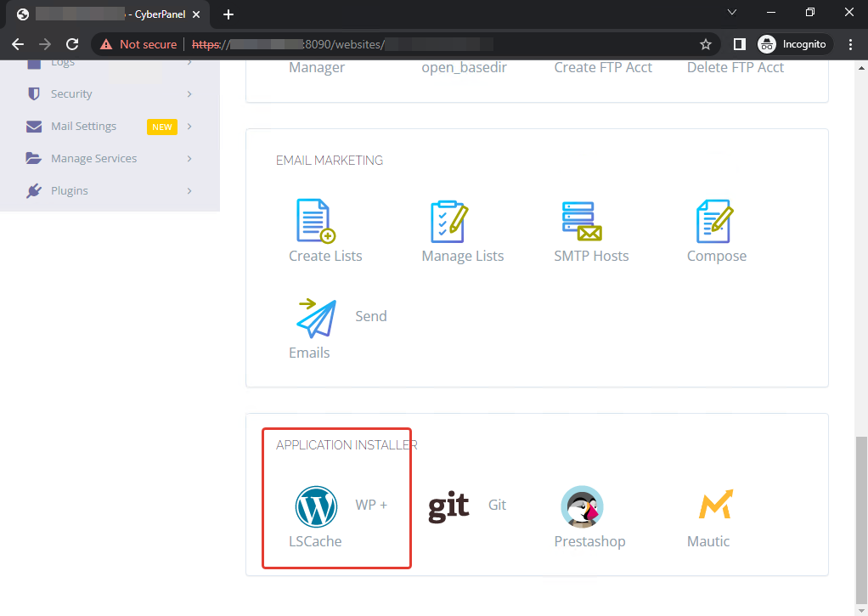Click the SMTP Hosts link text
The image size is (868, 616).
point(591,256)
